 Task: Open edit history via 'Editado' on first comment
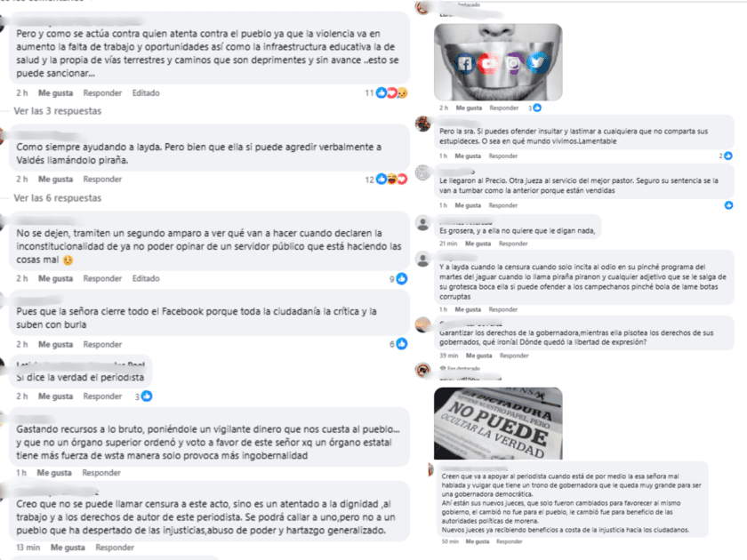click(146, 92)
